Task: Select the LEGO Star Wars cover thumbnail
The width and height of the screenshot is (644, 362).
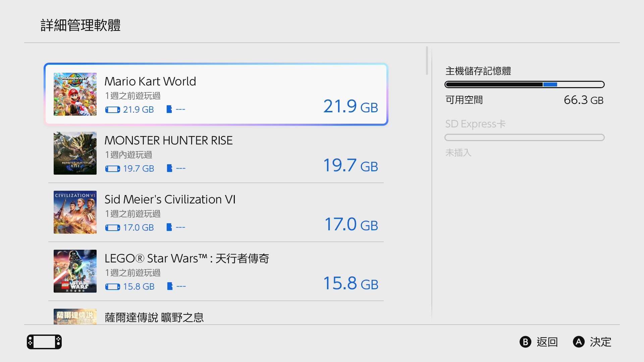Action: click(75, 271)
